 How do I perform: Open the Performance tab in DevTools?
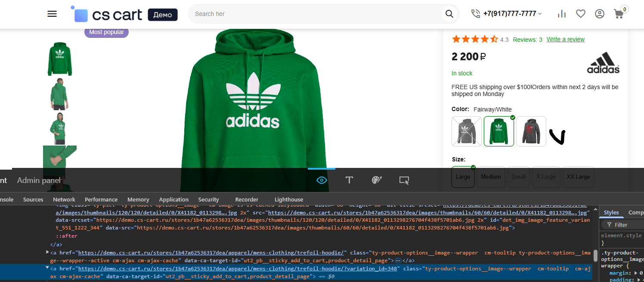(101, 199)
